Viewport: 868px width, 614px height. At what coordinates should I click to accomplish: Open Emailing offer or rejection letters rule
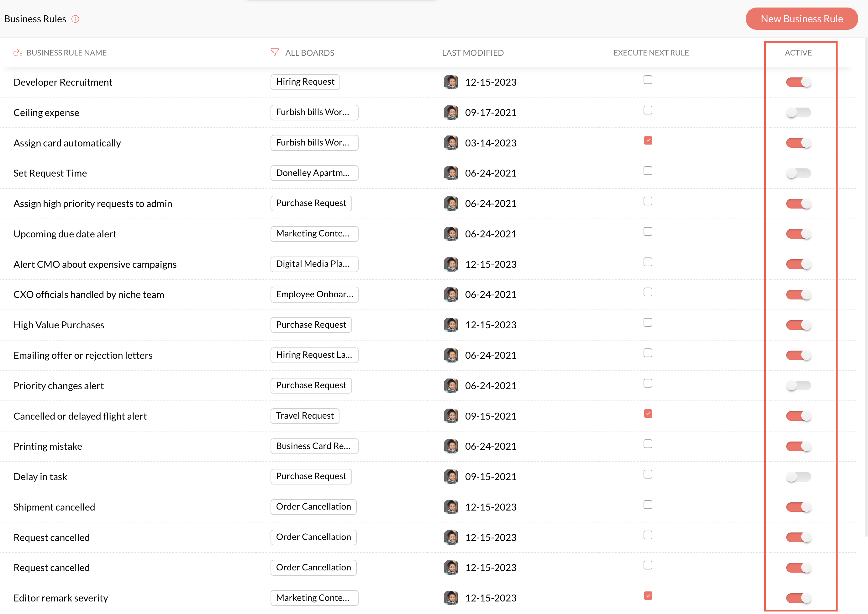(x=83, y=355)
